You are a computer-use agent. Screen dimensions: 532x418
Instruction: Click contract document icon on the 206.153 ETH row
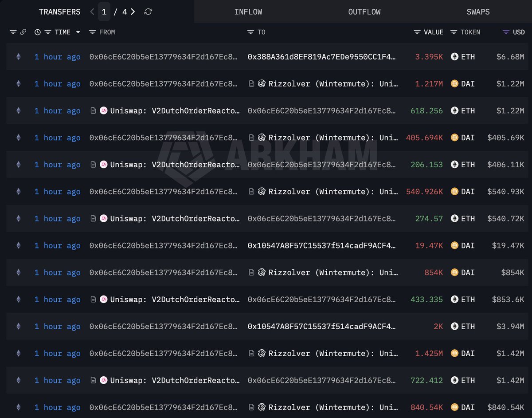click(93, 165)
